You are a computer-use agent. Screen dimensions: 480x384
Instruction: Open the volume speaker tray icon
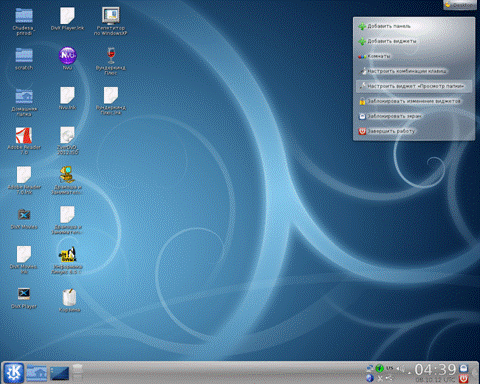(402, 369)
